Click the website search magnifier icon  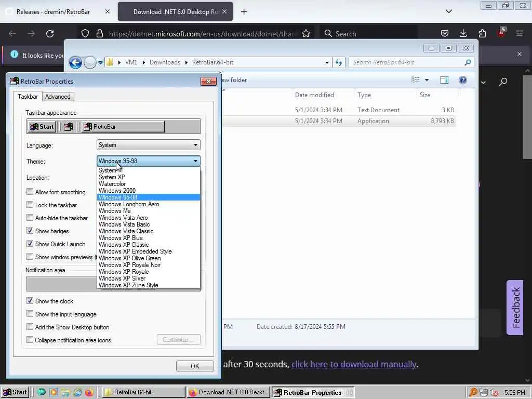pos(503,82)
